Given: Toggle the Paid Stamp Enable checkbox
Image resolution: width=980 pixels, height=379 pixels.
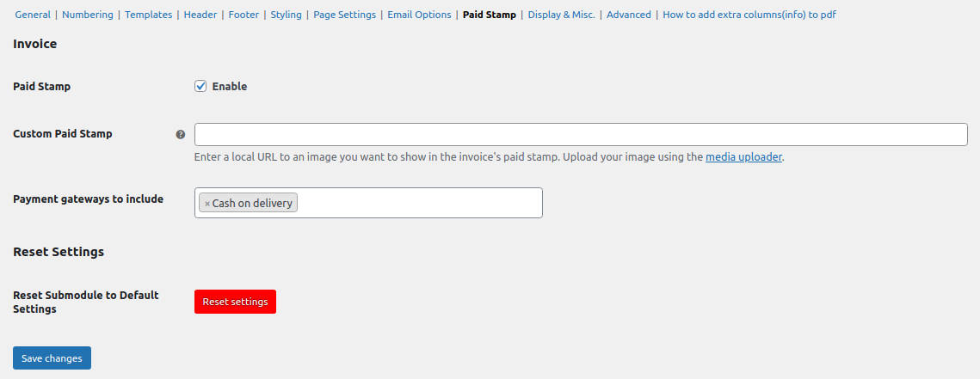Looking at the screenshot, I should click(200, 86).
